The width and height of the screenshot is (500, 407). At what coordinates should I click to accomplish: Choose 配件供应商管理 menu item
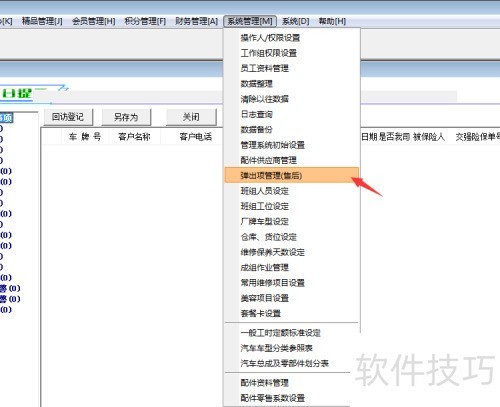292,160
